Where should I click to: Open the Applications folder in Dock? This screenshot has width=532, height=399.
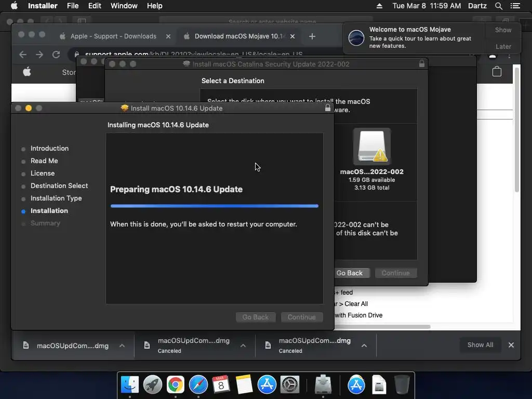(356, 385)
